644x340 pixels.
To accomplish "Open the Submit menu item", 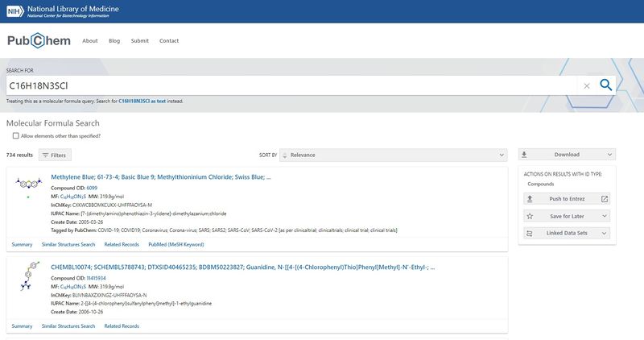I will point(140,41).
